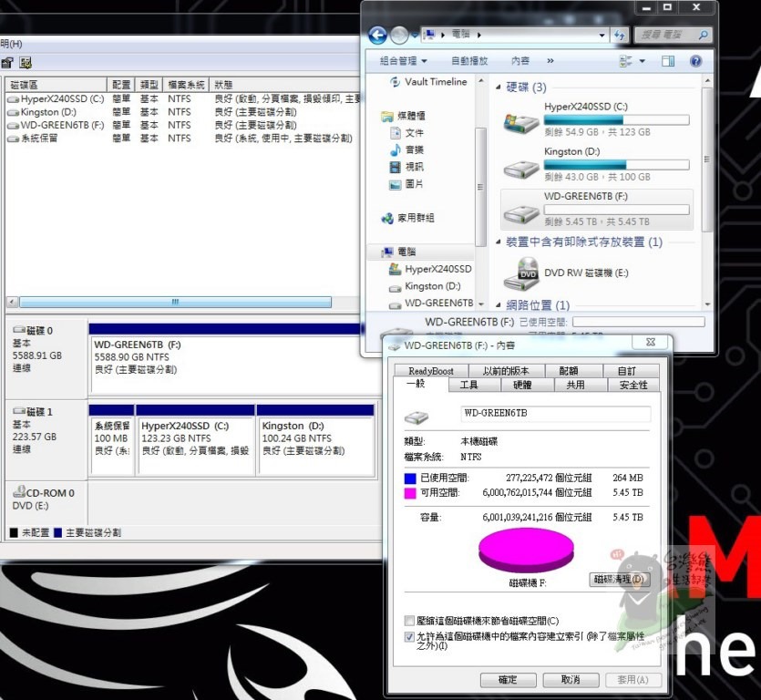Switch to 以前的版本 tab
The image size is (761, 700).
coord(506,371)
